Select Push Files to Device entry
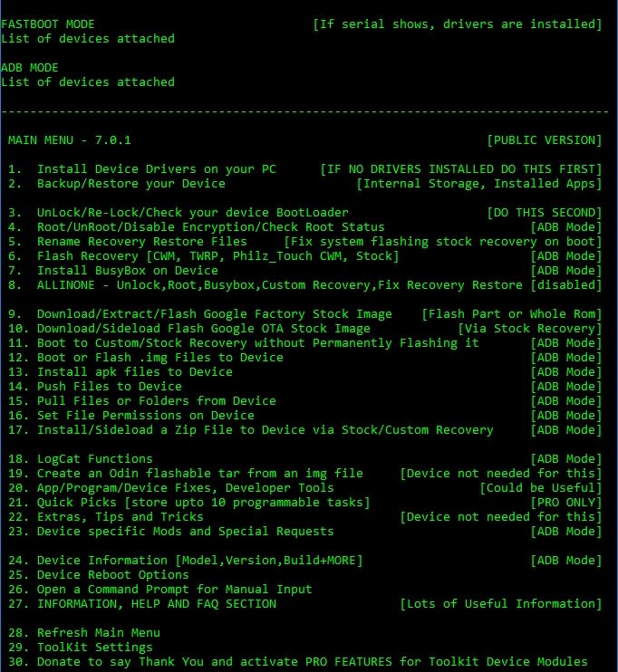 click(x=109, y=387)
